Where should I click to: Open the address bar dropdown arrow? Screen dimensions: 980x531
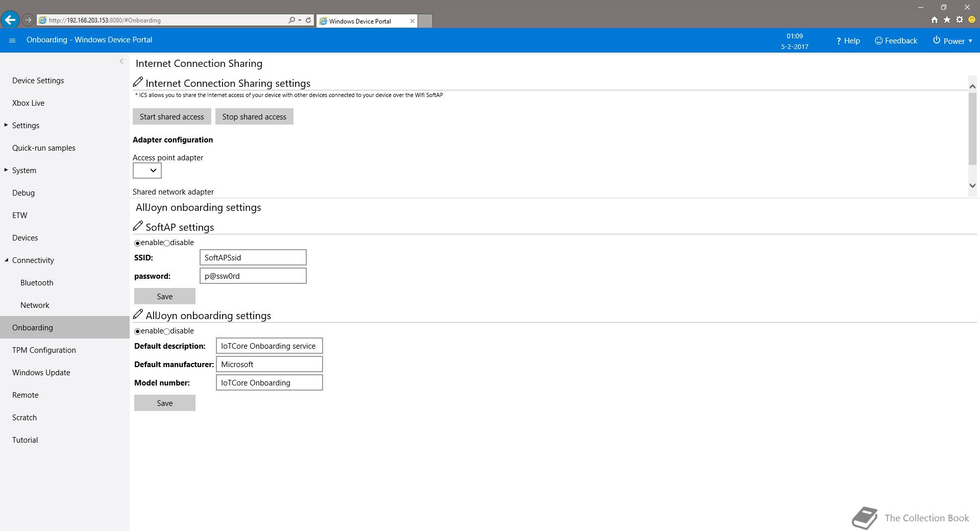click(300, 20)
